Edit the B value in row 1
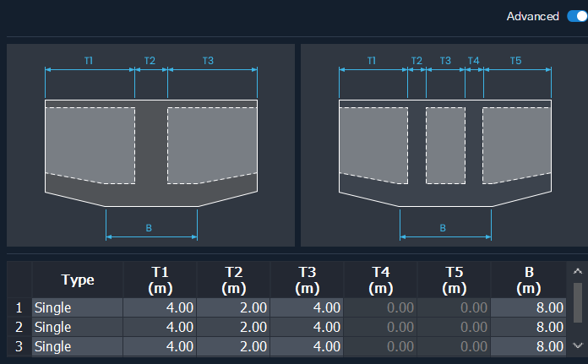This screenshot has width=588, height=364. tap(528, 307)
